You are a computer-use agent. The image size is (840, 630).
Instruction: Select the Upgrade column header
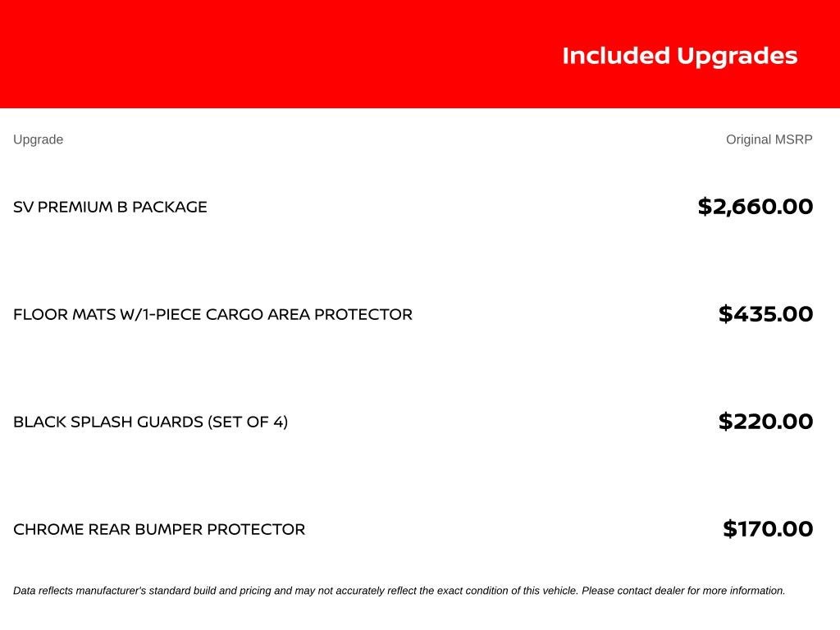[x=38, y=139]
